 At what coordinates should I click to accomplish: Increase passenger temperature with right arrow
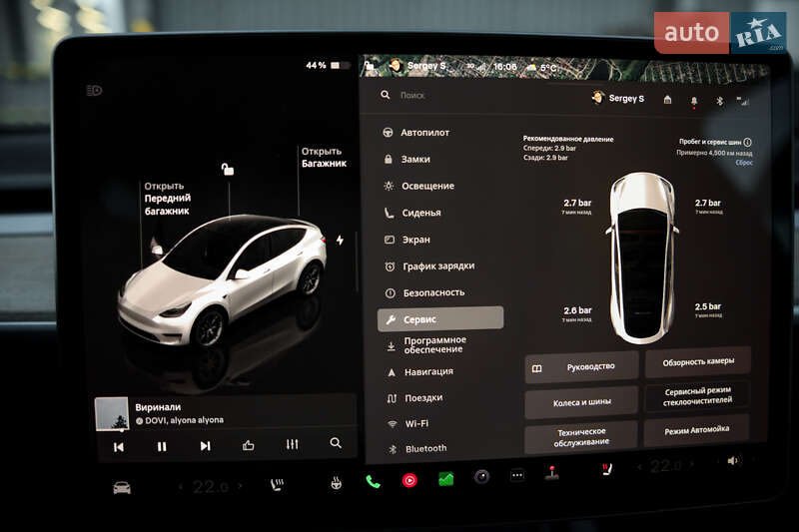(692, 464)
